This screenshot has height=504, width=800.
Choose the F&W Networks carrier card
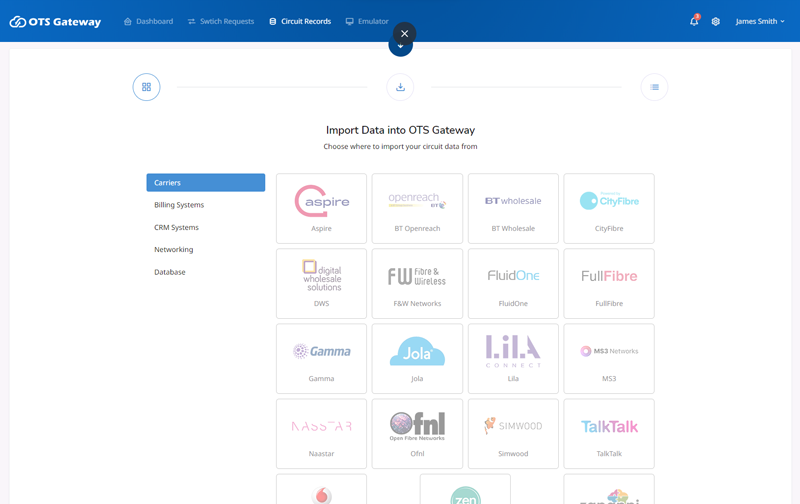point(417,284)
